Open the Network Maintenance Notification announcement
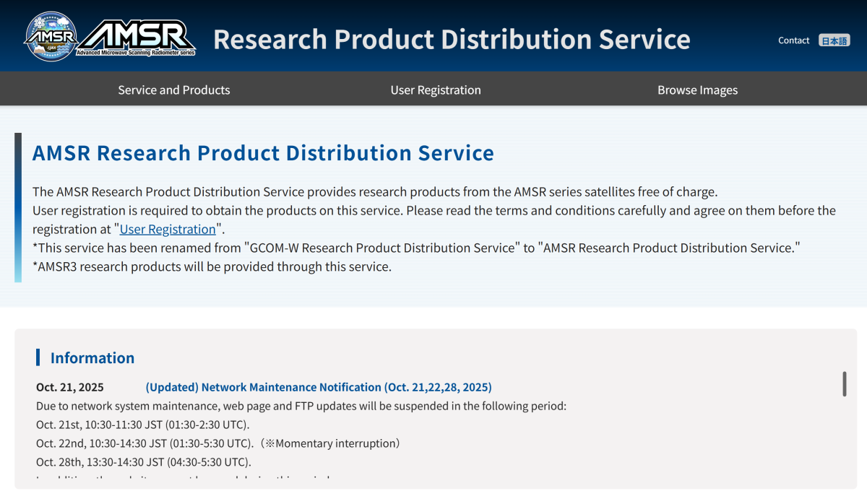867x504 pixels. click(x=319, y=387)
